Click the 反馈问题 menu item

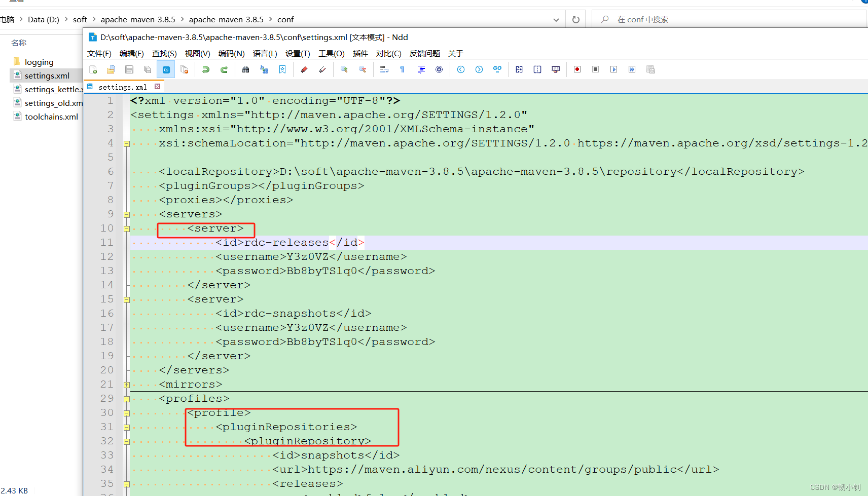(x=424, y=54)
